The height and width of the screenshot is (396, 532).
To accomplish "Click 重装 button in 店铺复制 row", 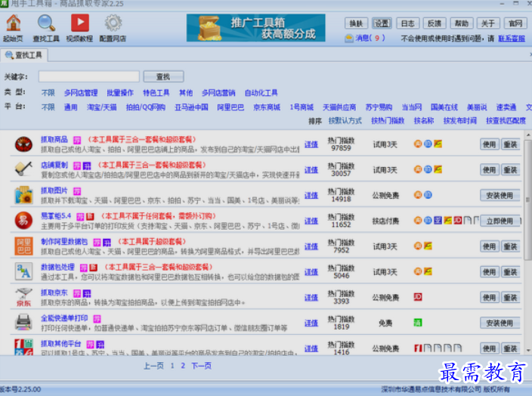I will point(510,170).
